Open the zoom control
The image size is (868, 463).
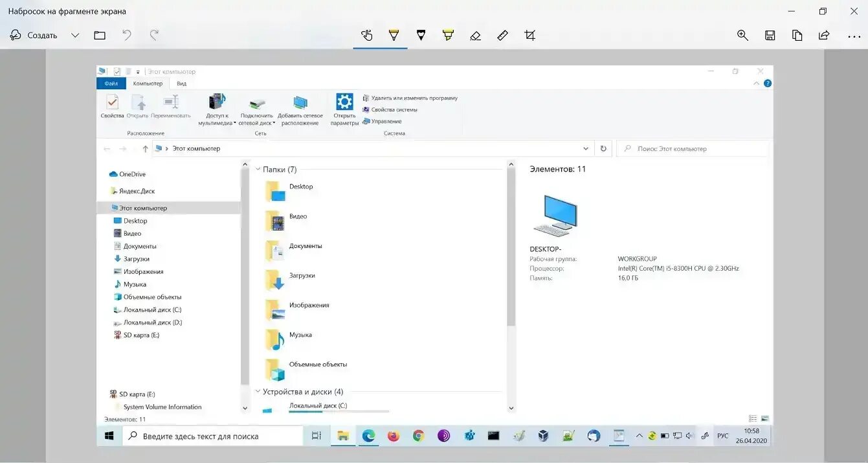[742, 36]
